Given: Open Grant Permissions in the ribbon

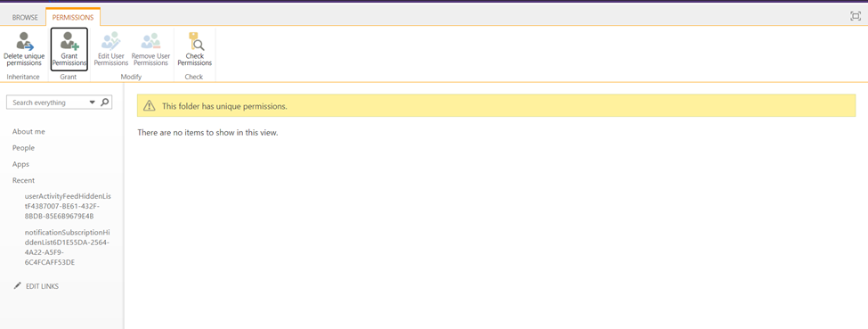Looking at the screenshot, I should (x=69, y=49).
